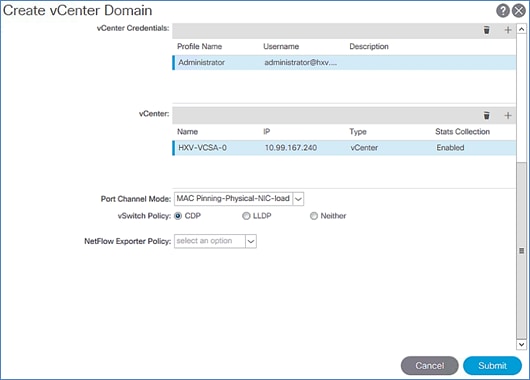Viewport: 530px width, 380px height.
Task: Open the help question mark icon
Action: tap(503, 11)
